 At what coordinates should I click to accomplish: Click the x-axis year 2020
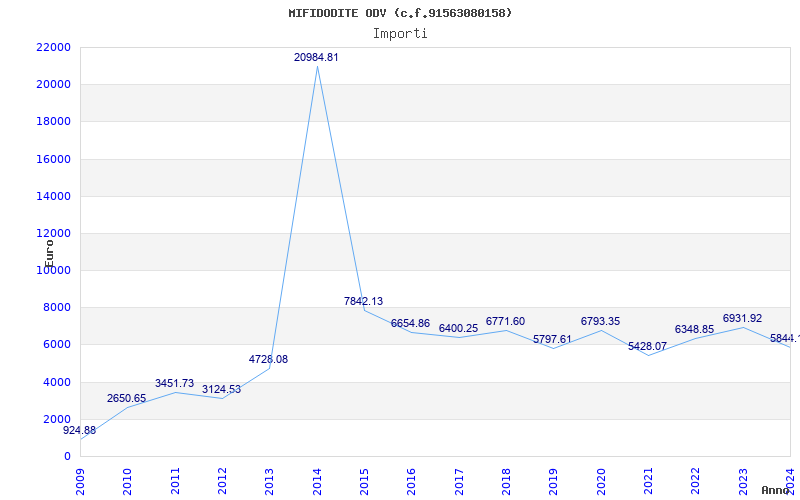point(601,482)
